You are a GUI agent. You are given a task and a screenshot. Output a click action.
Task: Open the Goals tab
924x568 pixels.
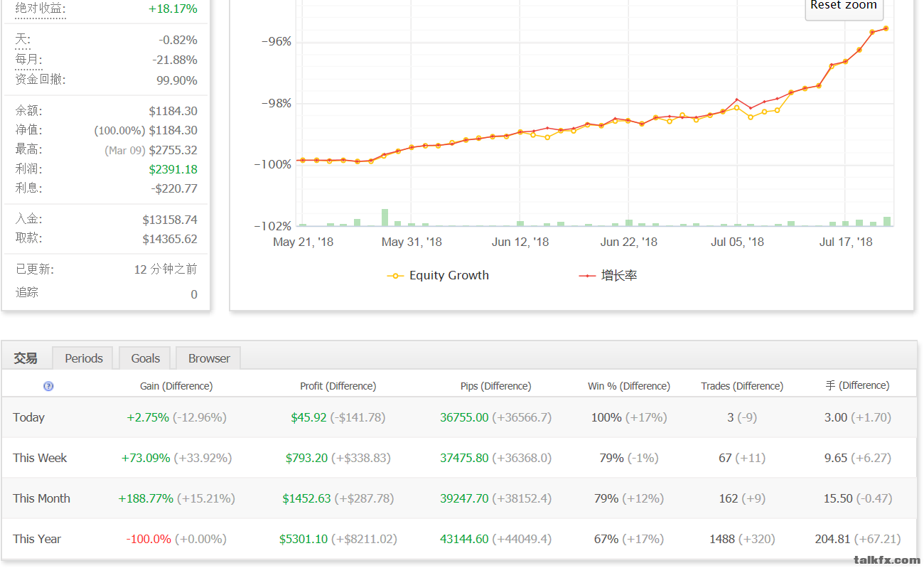(x=146, y=358)
